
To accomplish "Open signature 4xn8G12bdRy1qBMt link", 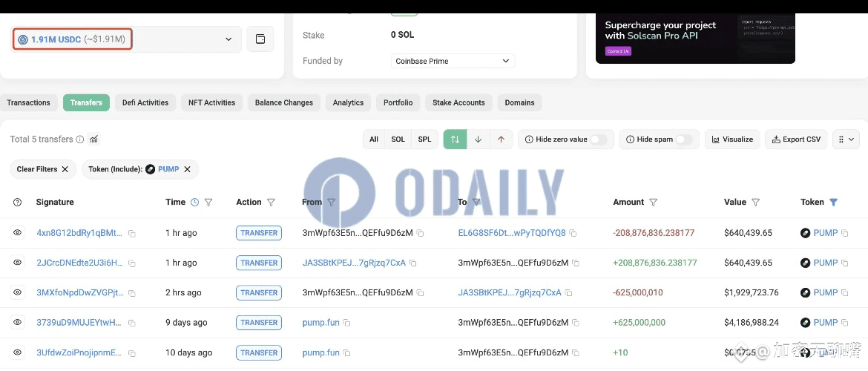I will [79, 233].
